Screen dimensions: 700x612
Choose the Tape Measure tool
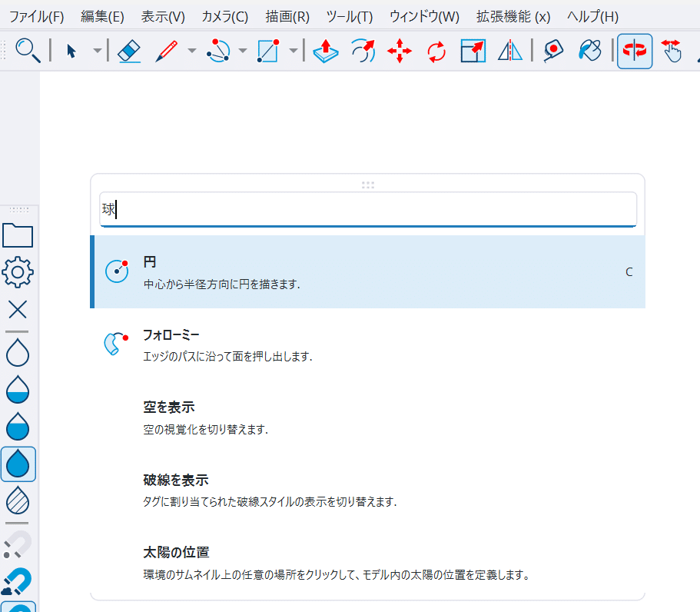tap(553, 51)
